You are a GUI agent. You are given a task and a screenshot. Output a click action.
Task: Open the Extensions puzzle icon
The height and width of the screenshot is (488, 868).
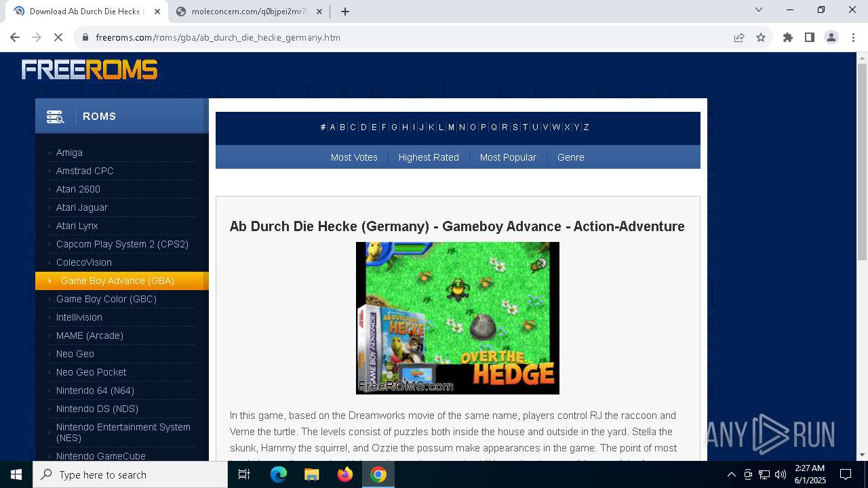coord(788,37)
